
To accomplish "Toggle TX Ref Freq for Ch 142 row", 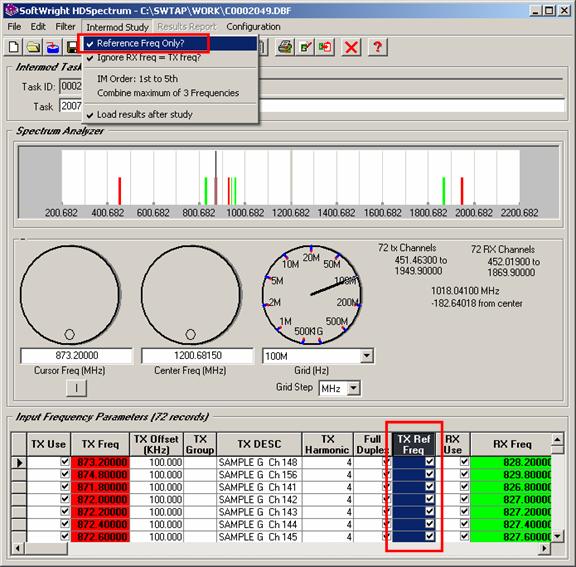I will (429, 499).
